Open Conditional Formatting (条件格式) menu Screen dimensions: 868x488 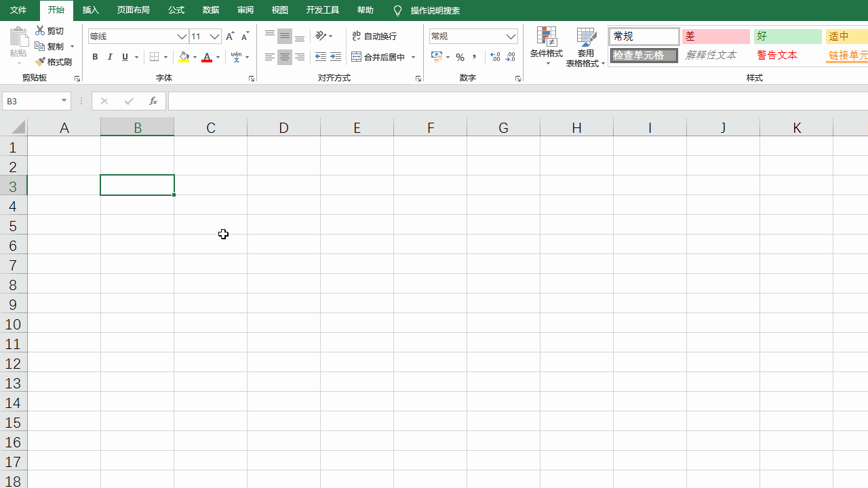(x=547, y=46)
